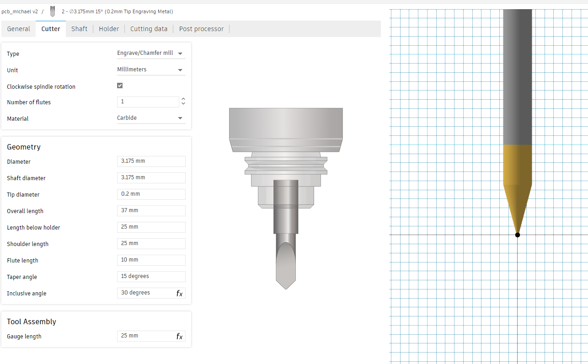Click the 'Length below holder' label
This screenshot has height=364, width=588.
point(33,228)
